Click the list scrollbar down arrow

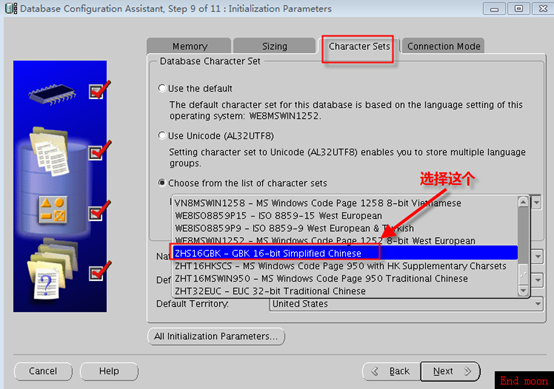(x=523, y=291)
